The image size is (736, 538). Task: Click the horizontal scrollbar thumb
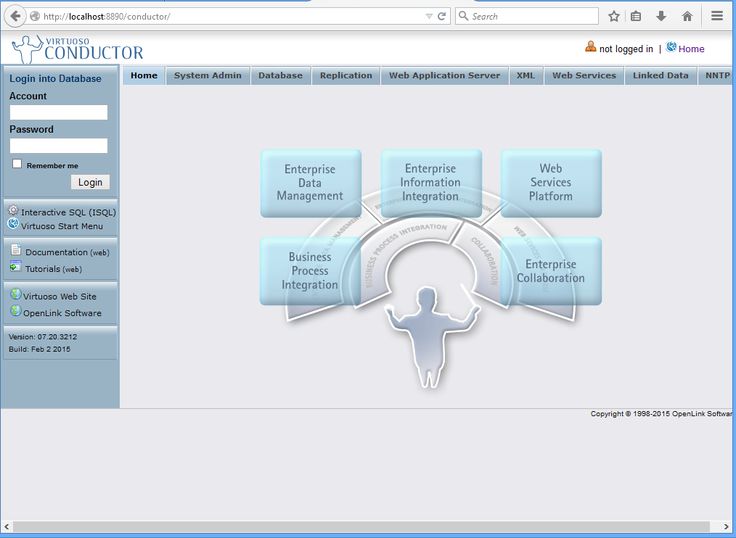pyautogui.click(x=360, y=526)
